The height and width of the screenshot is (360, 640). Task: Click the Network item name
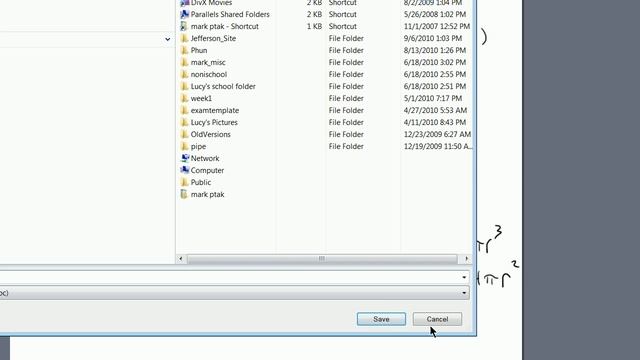(x=205, y=158)
